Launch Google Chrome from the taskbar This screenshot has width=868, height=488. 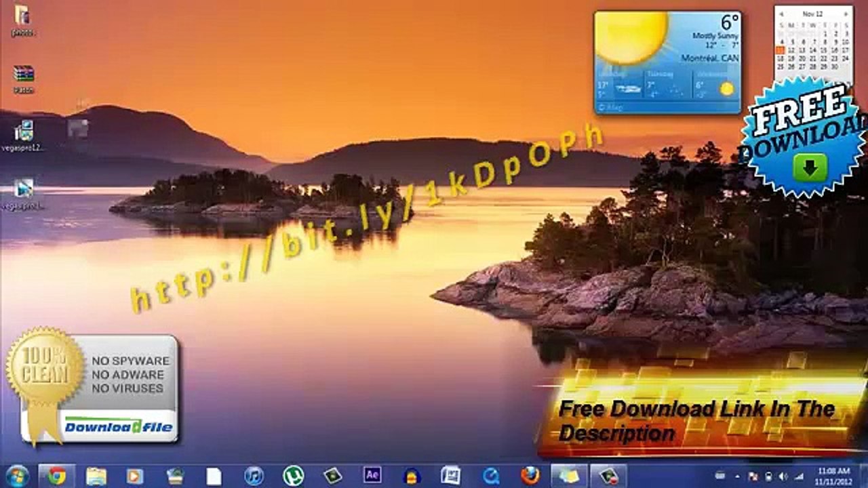tap(57, 476)
